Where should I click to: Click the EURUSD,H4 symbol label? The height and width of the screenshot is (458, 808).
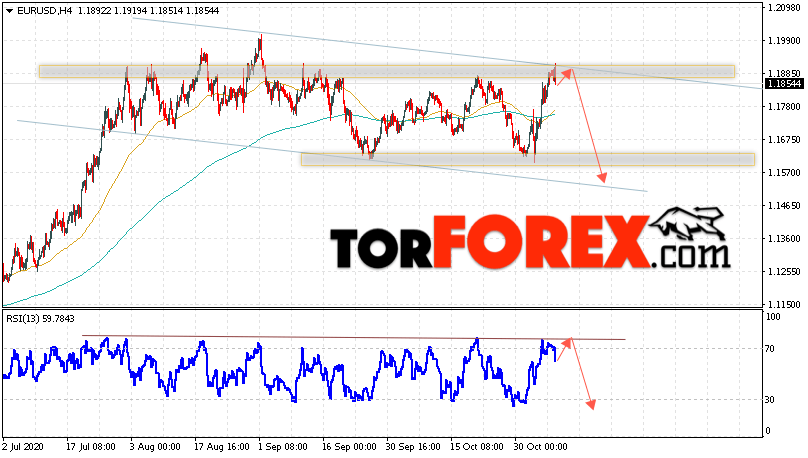pos(45,10)
